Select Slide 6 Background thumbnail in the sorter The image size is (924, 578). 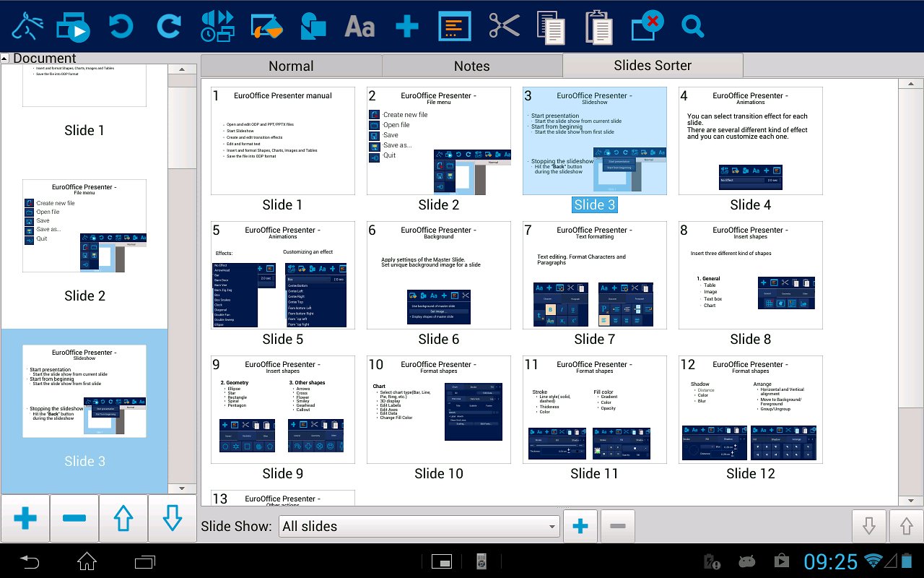439,275
